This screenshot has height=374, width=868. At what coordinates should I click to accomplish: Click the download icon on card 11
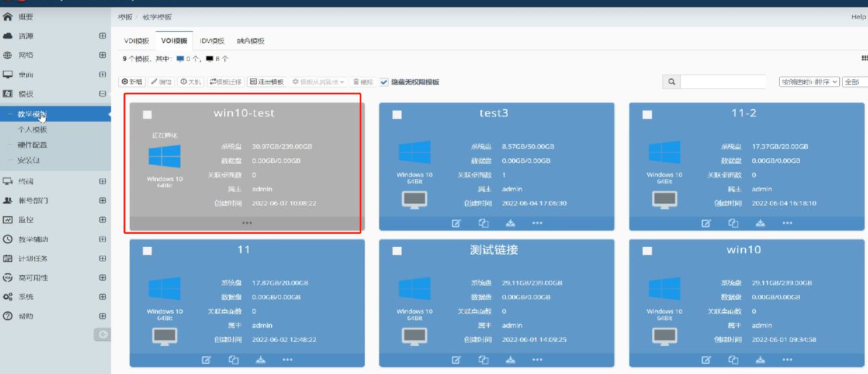tap(260, 360)
